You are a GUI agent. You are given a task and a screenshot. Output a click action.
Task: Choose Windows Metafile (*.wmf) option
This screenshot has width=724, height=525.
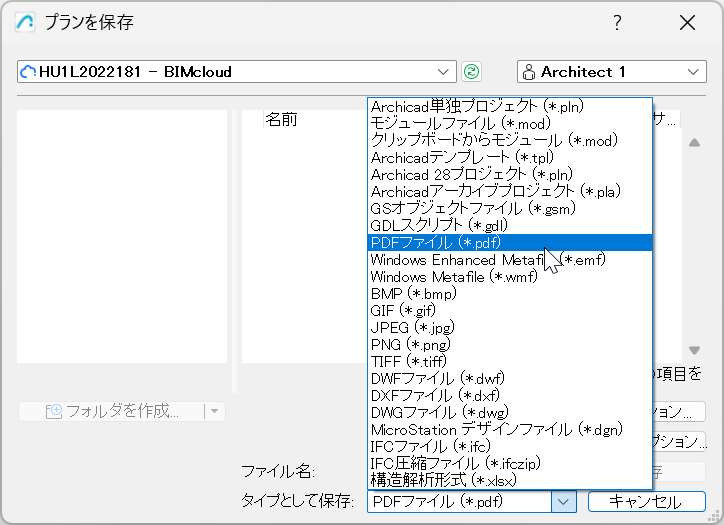(510, 277)
